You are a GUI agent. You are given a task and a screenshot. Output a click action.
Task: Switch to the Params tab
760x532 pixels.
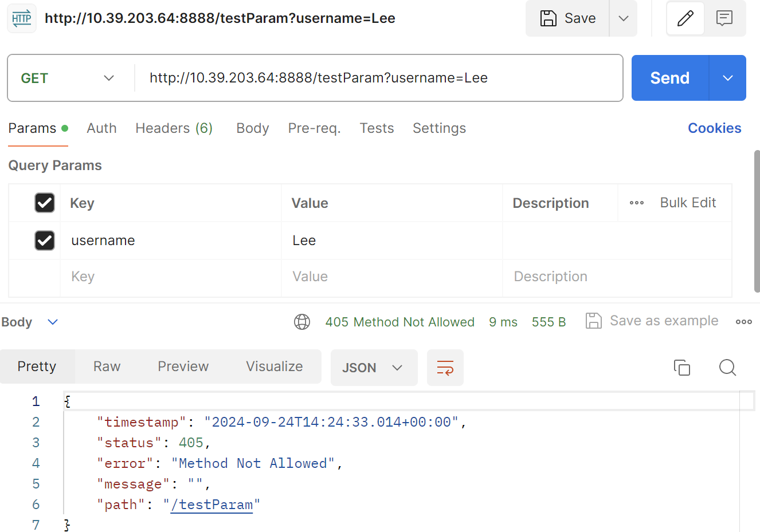[38, 128]
